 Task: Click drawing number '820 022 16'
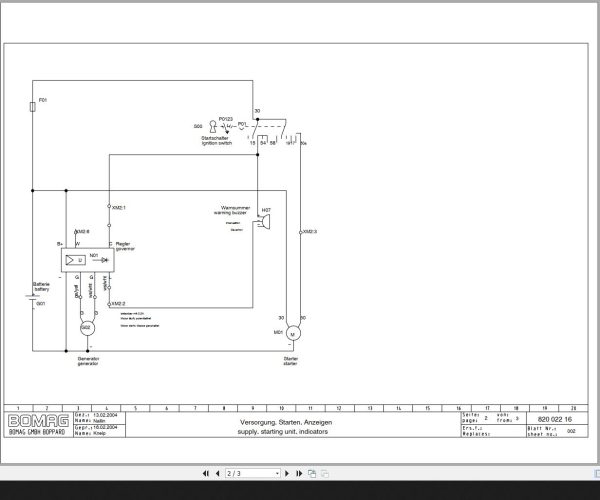(x=554, y=419)
